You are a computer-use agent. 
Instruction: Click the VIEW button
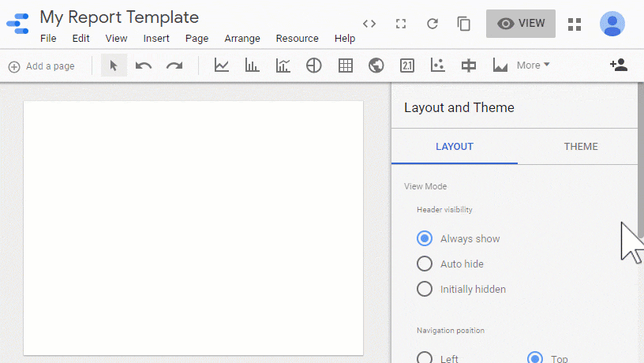pos(521,24)
